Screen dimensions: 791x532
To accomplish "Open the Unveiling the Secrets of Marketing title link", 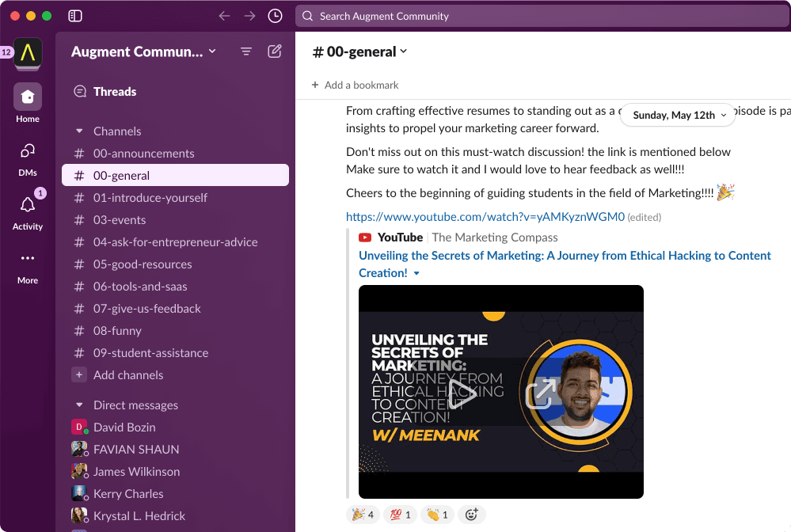I will pyautogui.click(x=565, y=264).
